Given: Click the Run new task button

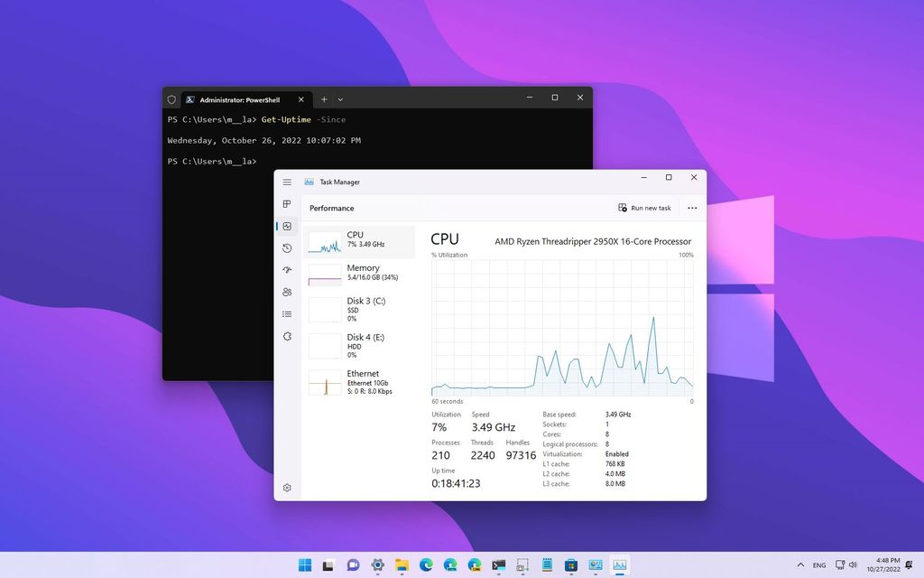Looking at the screenshot, I should pyautogui.click(x=644, y=208).
